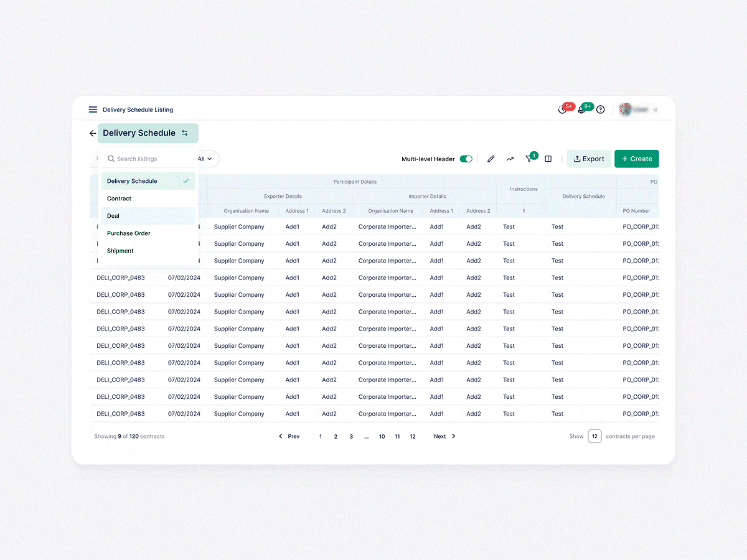Jump to page 12

[x=413, y=436]
